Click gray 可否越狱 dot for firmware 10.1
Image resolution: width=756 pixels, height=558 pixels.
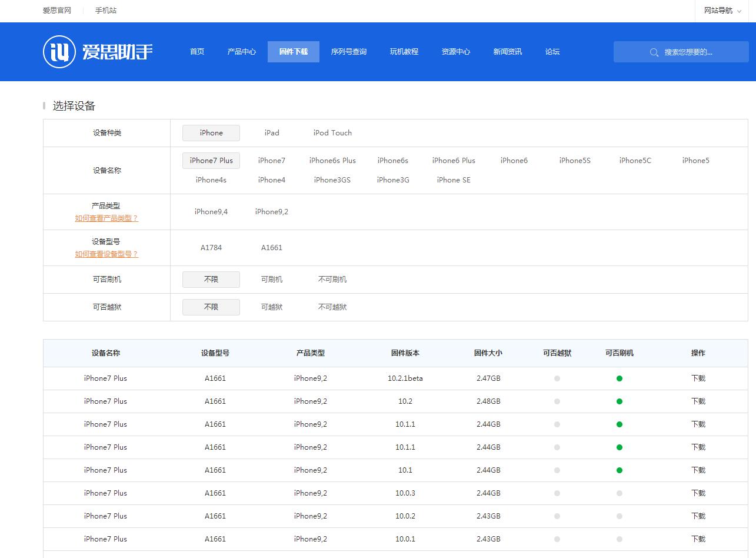point(557,470)
